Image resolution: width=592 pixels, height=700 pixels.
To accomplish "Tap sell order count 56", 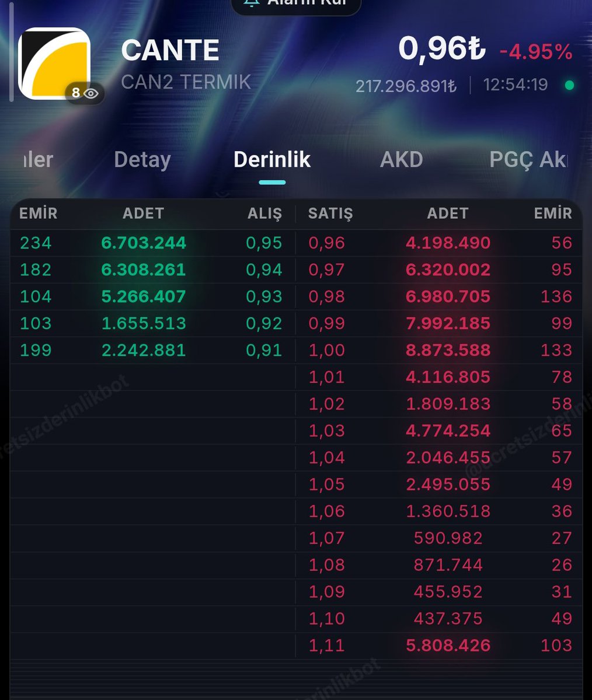I will (x=562, y=243).
